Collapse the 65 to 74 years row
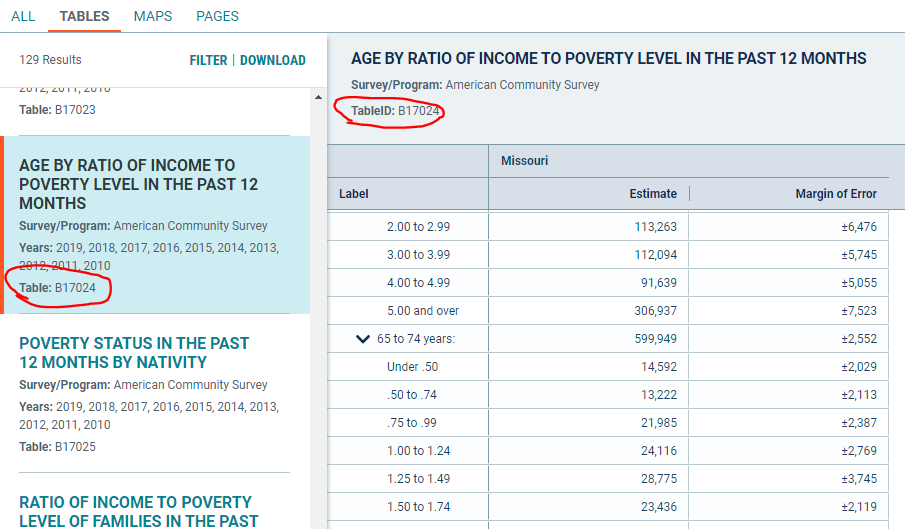905x529 pixels. pyautogui.click(x=364, y=339)
